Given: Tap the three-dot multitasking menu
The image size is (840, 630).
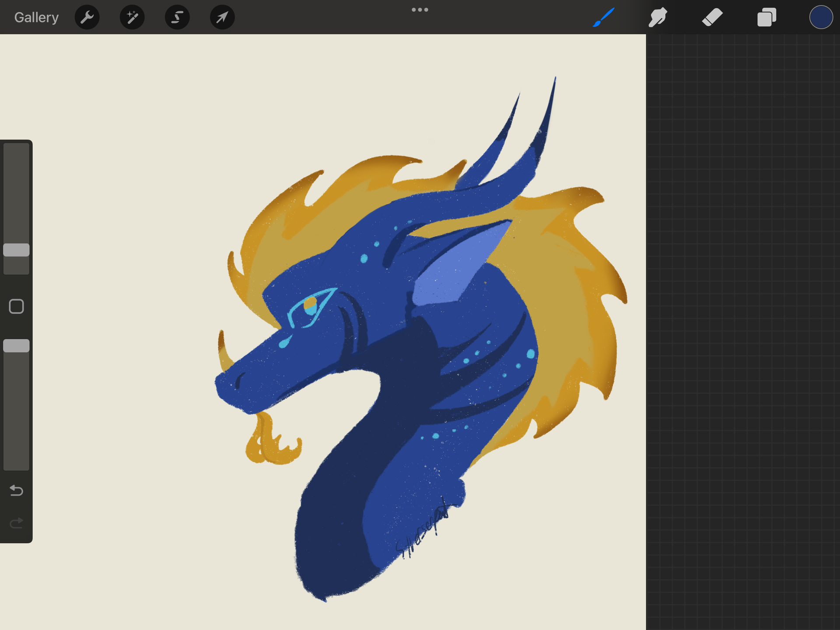Looking at the screenshot, I should (x=420, y=10).
